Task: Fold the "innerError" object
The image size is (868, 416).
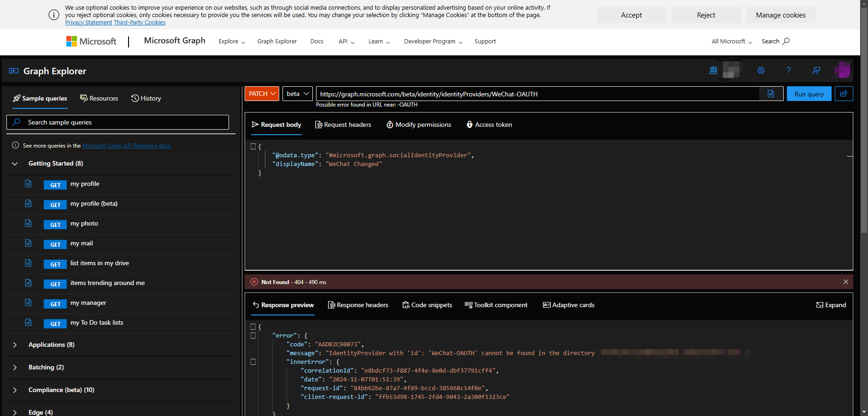Action: pyautogui.click(x=253, y=362)
